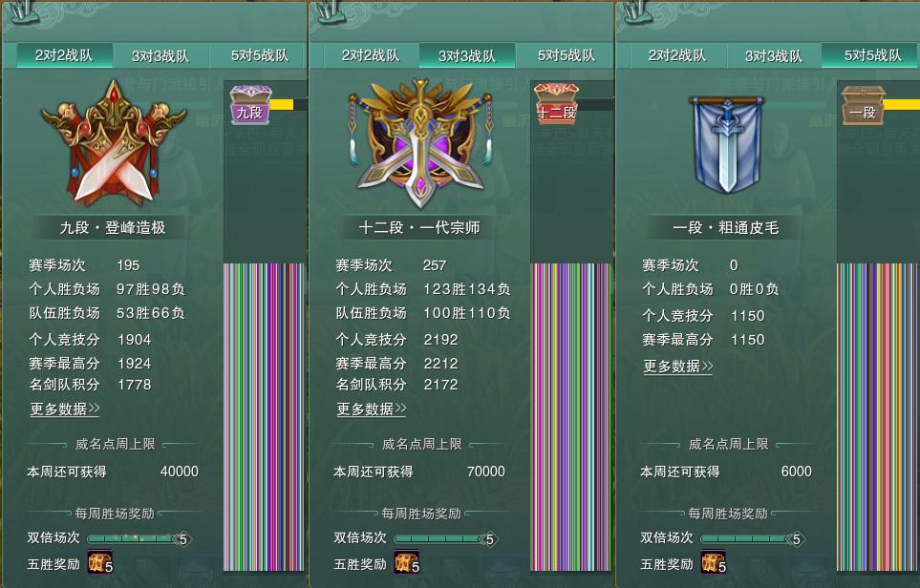Screen dimensions: 920x588
Task: Click the one-dan blue banner sword emblem
Action: pyautogui.click(x=728, y=145)
